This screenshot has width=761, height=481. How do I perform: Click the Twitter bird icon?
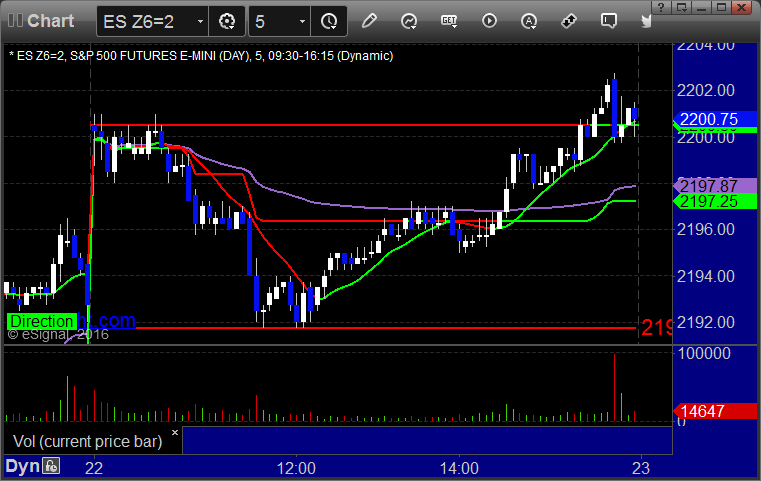point(646,21)
